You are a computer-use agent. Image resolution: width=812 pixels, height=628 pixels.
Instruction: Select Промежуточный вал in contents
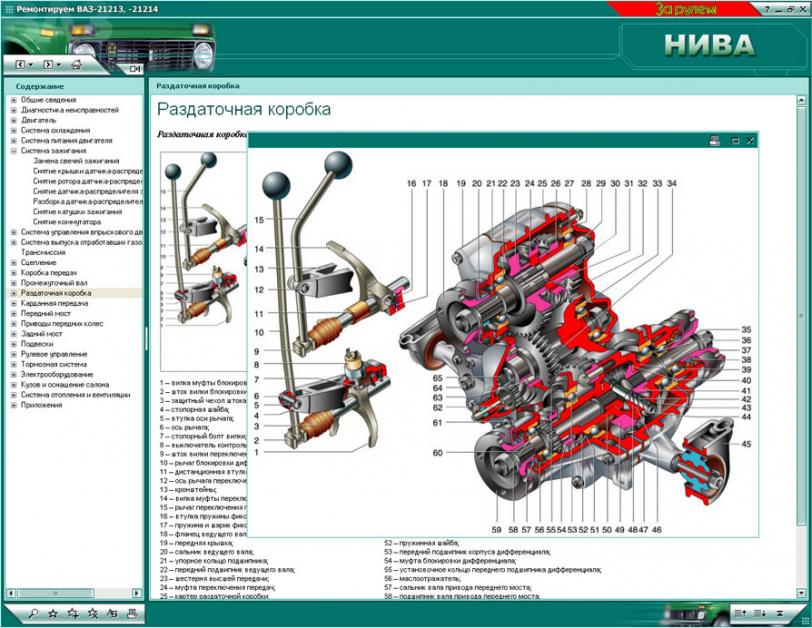54,283
